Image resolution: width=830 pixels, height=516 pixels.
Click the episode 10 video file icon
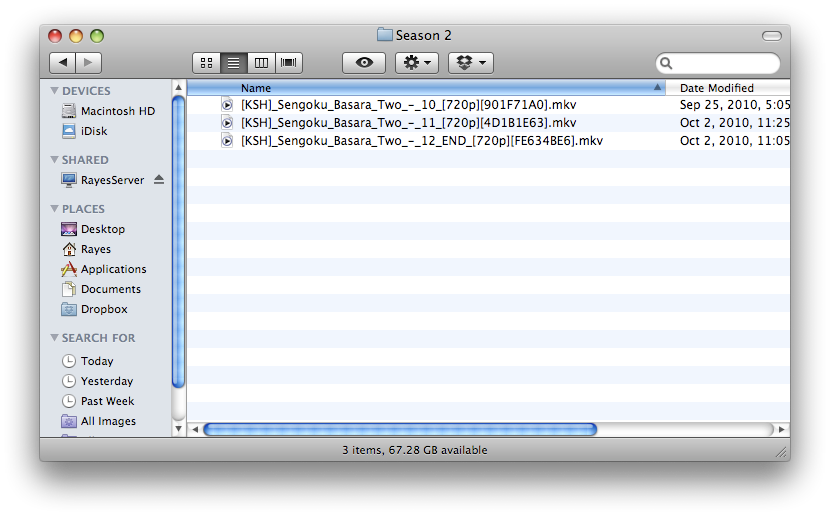[227, 105]
